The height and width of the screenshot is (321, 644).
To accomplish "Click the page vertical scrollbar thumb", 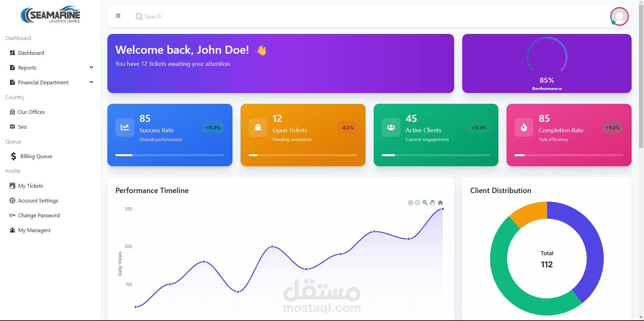I will (x=641, y=76).
